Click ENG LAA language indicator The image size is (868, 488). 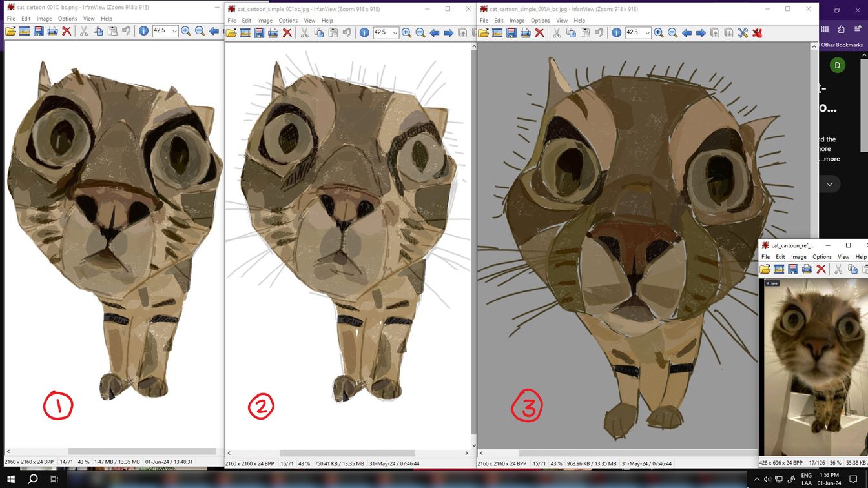pos(807,479)
